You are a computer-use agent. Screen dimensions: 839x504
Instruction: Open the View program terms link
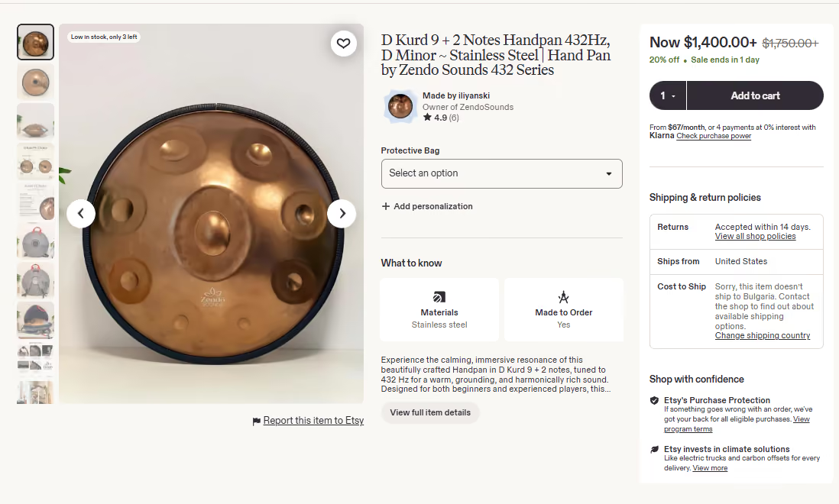737,425
